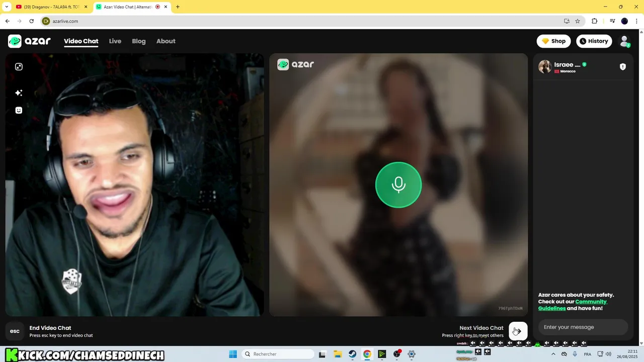
Task: Open the Blog page
Action: pos(139,41)
